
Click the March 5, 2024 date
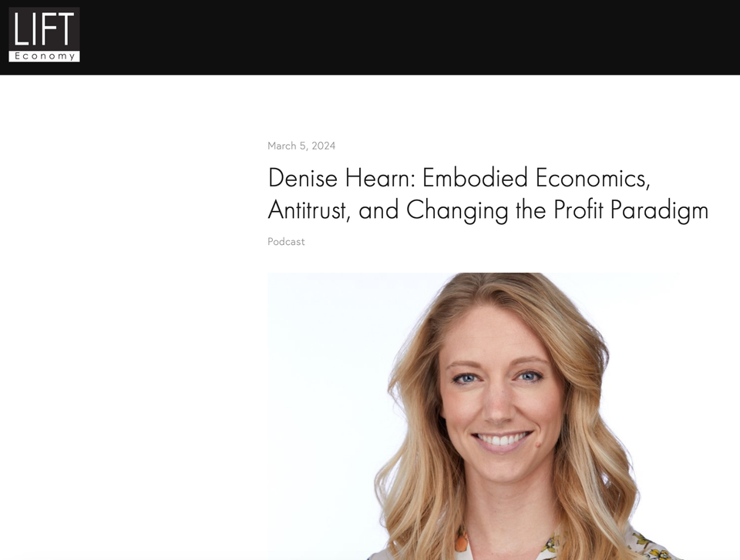pyautogui.click(x=301, y=146)
